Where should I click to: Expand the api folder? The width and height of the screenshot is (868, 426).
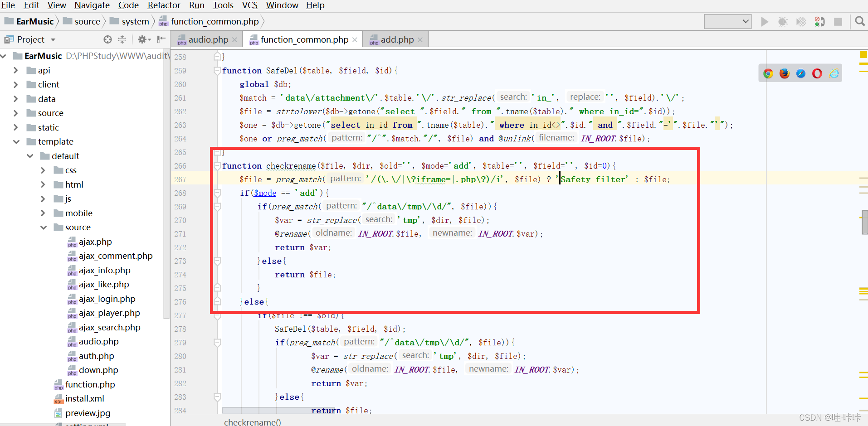(16, 70)
